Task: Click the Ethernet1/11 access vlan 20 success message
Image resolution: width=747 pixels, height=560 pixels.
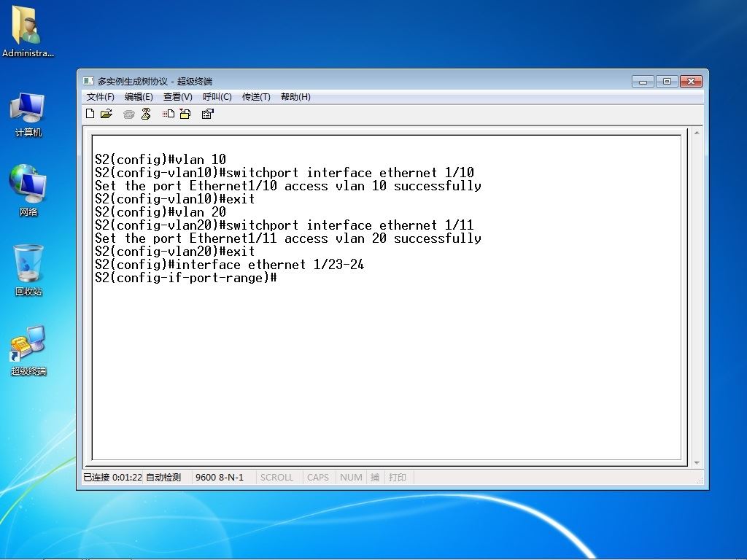Action: 287,238
